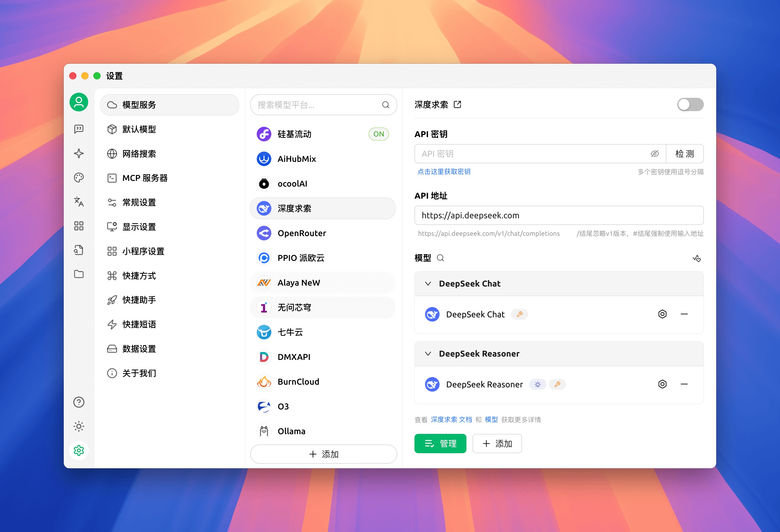Open 默认模型 settings section
This screenshot has height=532, width=780.
[169, 130]
